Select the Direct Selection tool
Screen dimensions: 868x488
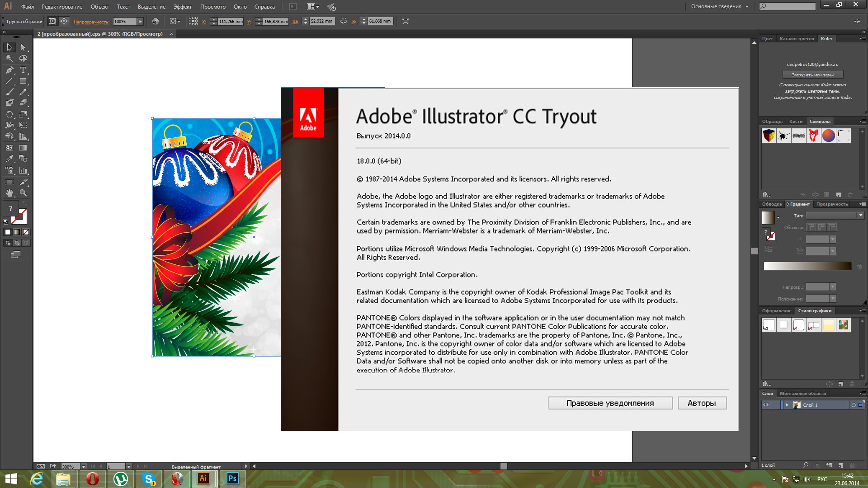[23, 47]
